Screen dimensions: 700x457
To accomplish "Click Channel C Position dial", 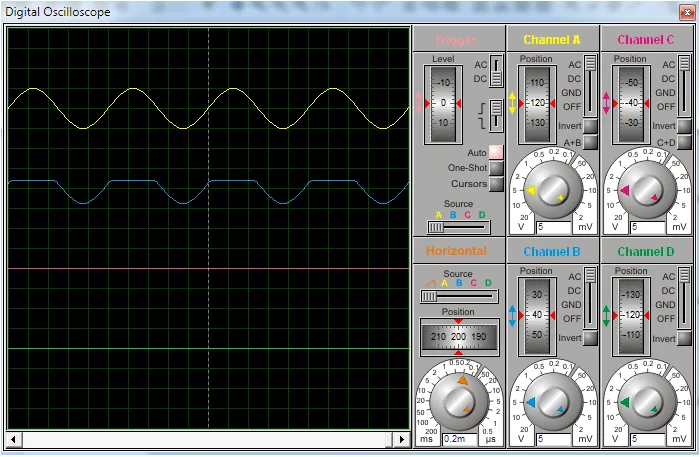I will [631, 104].
